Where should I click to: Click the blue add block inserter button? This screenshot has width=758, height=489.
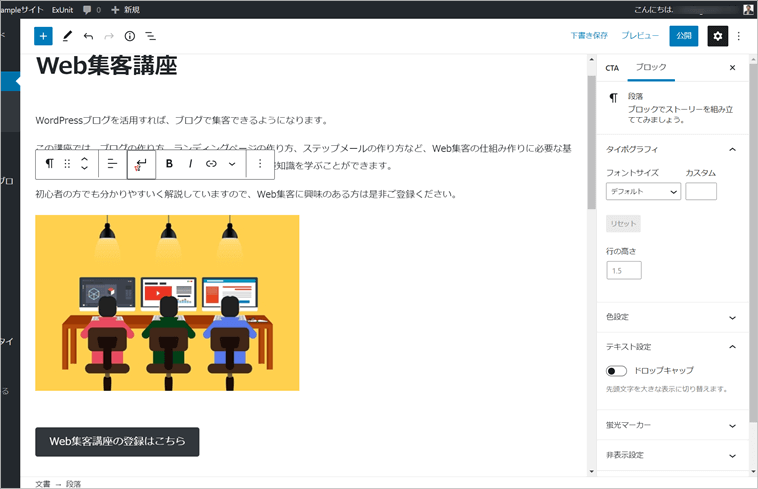coord(43,36)
